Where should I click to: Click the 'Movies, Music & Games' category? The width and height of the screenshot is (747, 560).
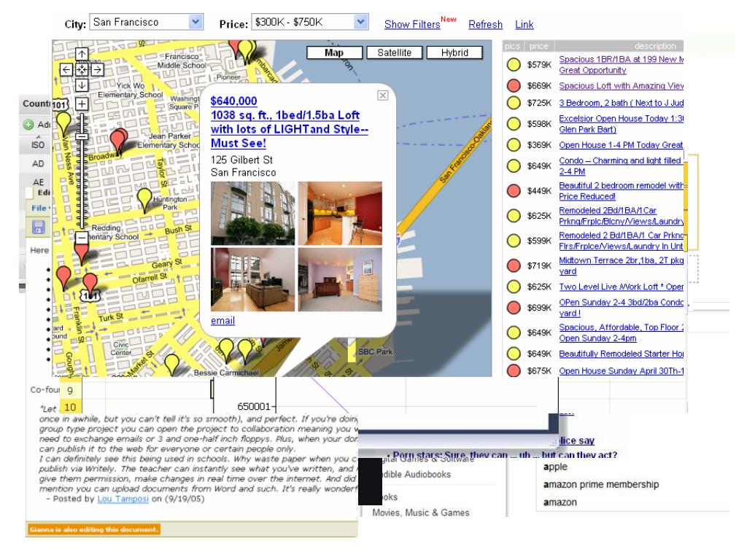tap(421, 513)
